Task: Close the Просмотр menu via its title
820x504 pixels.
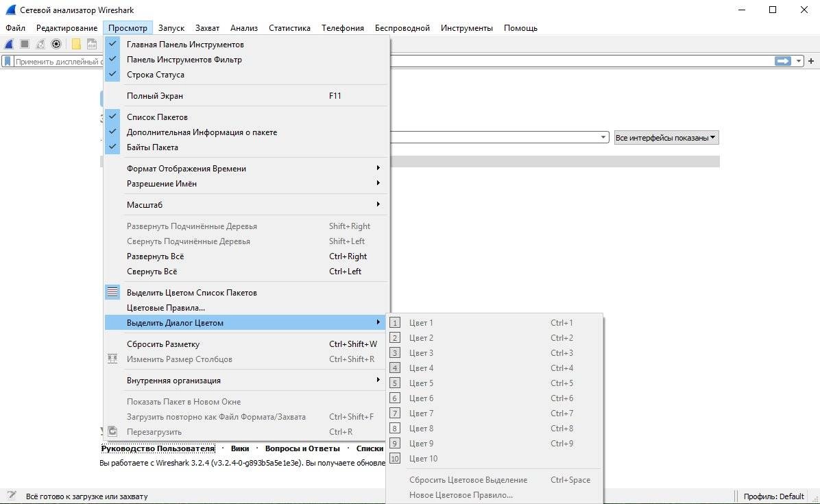Action: click(x=128, y=27)
